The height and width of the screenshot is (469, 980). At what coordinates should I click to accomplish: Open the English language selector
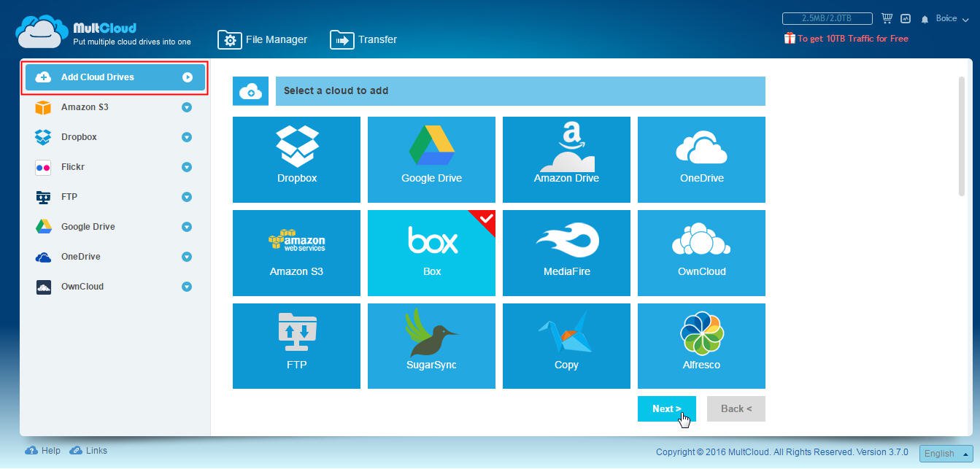tap(946, 454)
